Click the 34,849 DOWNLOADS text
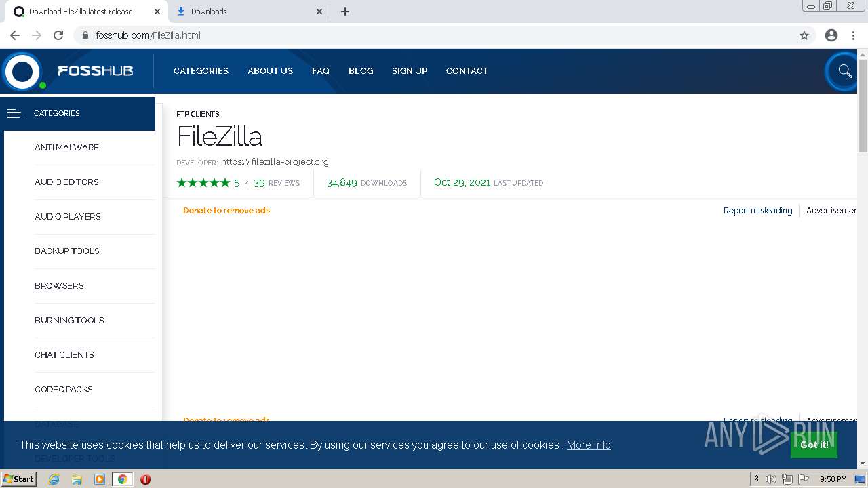Screen dimensions: 868x488 [367, 183]
